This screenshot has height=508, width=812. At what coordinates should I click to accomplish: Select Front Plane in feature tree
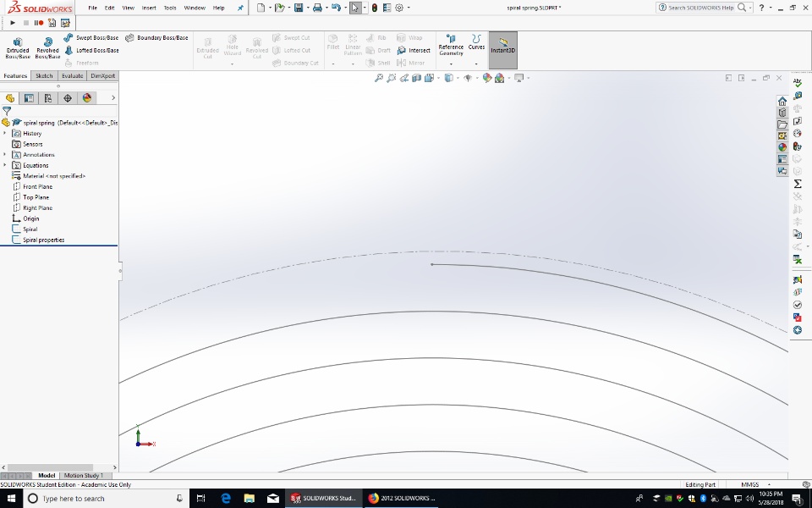tap(37, 186)
